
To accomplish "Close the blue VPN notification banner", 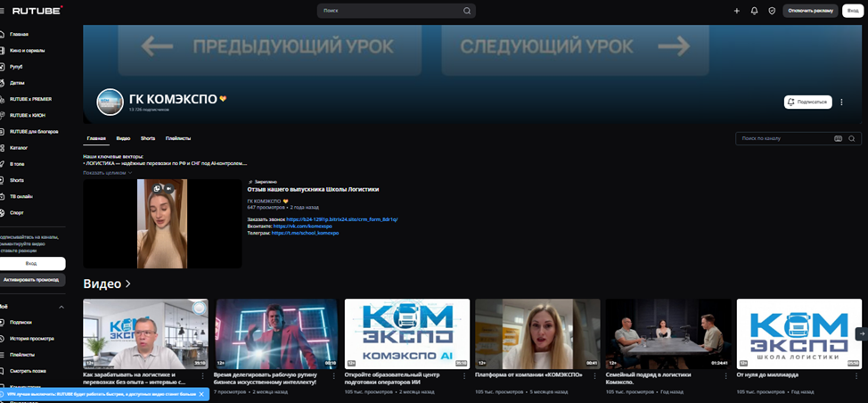I will pyautogui.click(x=201, y=394).
